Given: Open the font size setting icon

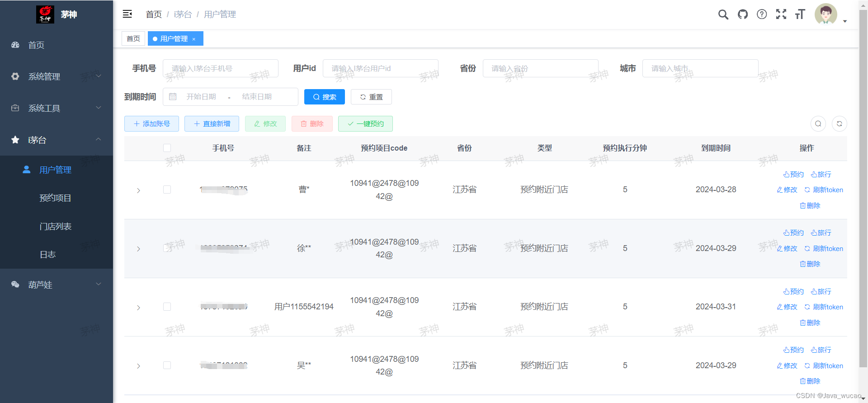Looking at the screenshot, I should 800,14.
